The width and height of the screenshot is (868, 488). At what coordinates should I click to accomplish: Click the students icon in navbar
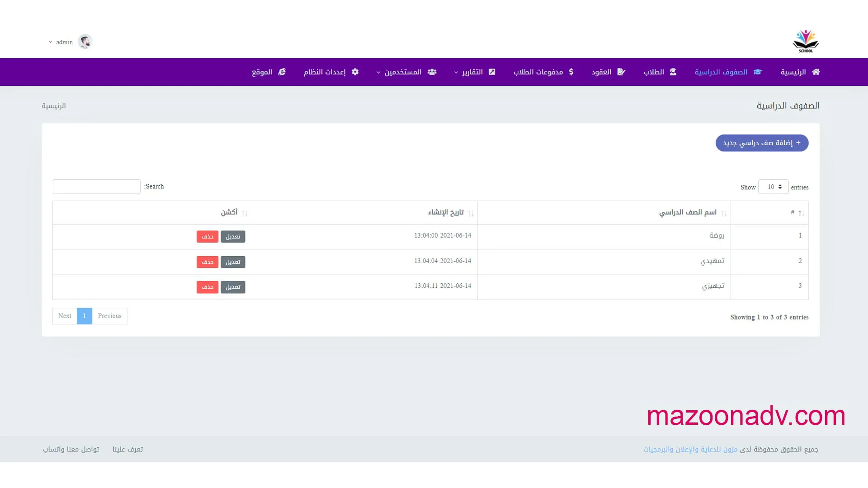673,72
